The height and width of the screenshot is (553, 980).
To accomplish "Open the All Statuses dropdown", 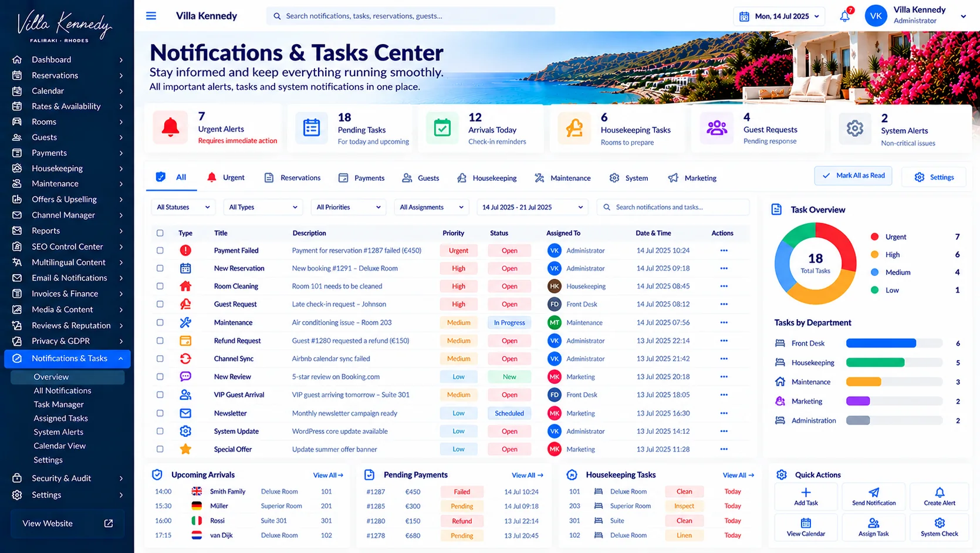I will (183, 207).
